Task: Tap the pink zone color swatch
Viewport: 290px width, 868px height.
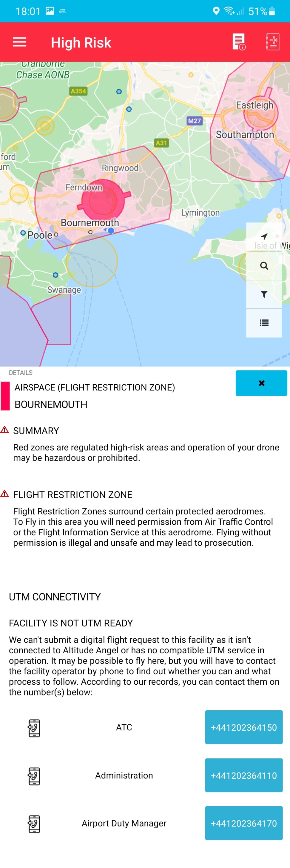Action: pos(5,396)
